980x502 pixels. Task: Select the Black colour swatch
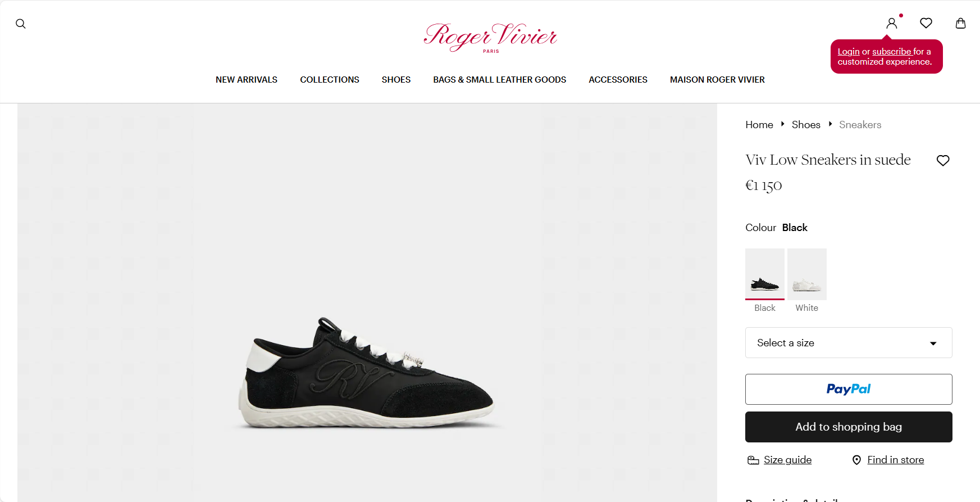coord(765,274)
